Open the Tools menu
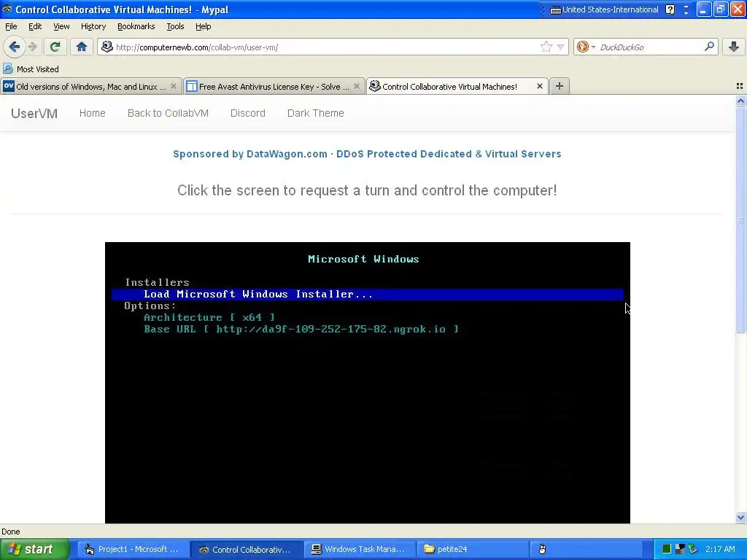The width and height of the screenshot is (747, 560). coord(175,26)
